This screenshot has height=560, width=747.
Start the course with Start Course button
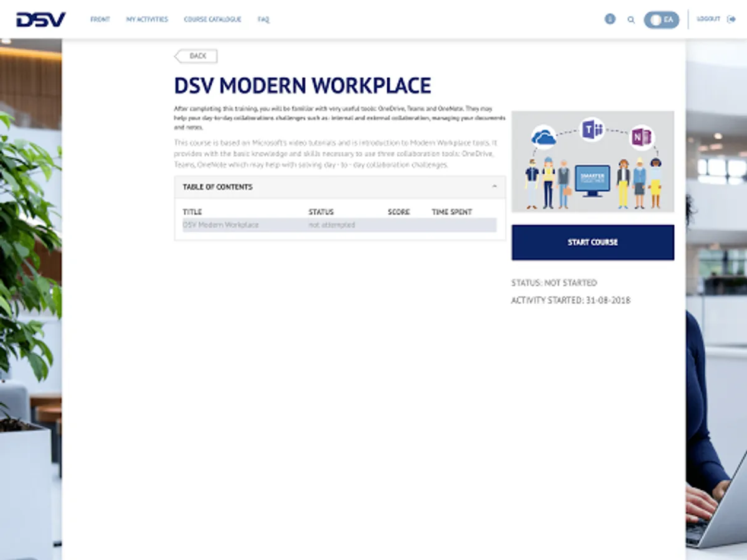click(x=593, y=242)
